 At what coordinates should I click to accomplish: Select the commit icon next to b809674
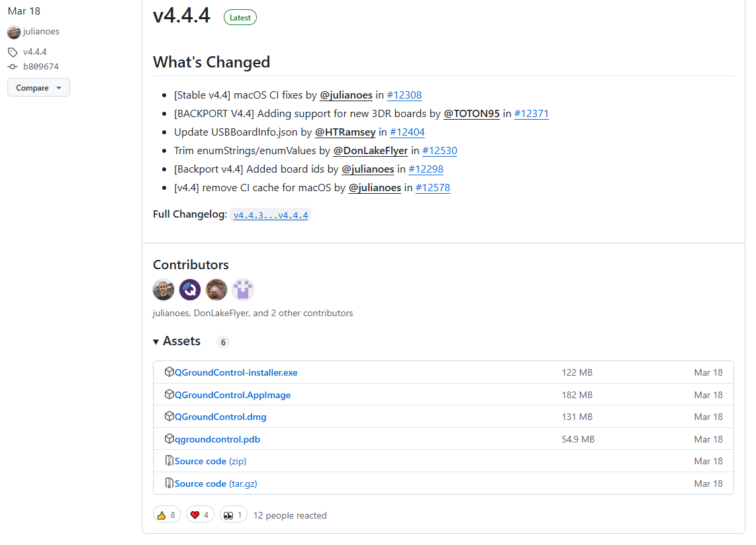[x=11, y=66]
